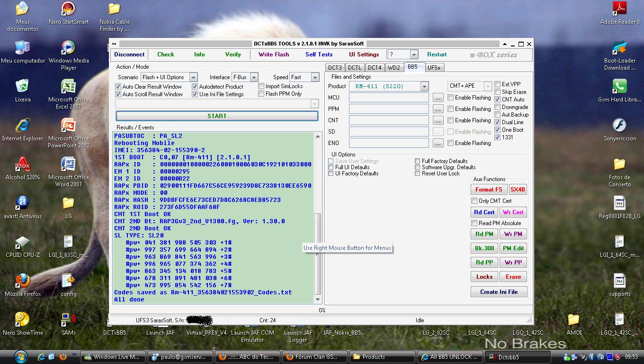Open Fotos de Conserto folder

(619, 172)
